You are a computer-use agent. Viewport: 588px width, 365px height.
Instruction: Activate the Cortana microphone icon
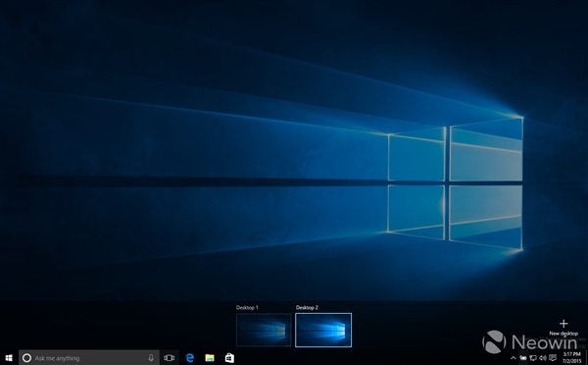(151, 358)
